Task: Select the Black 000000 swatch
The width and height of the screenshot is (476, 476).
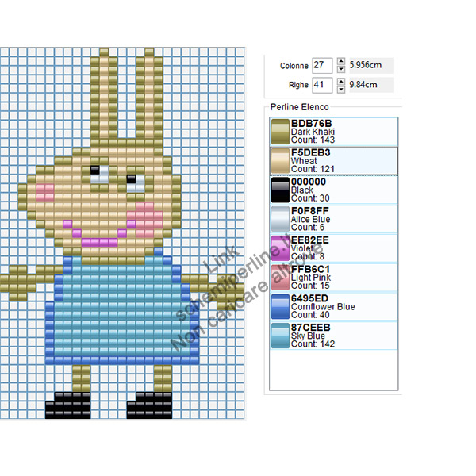Action: point(280,190)
